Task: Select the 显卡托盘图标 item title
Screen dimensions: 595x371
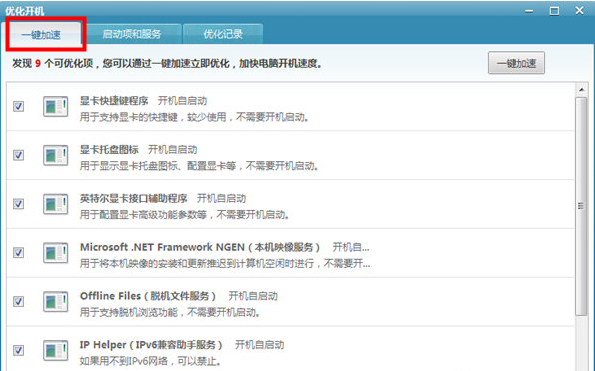Action: coord(109,149)
